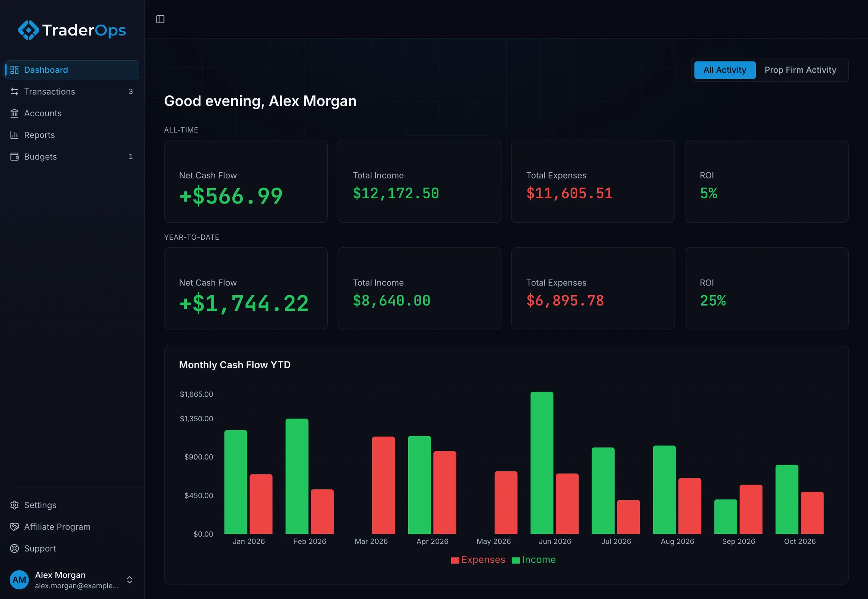Toggle Income green legend swatch
868x599 pixels.
tap(516, 560)
